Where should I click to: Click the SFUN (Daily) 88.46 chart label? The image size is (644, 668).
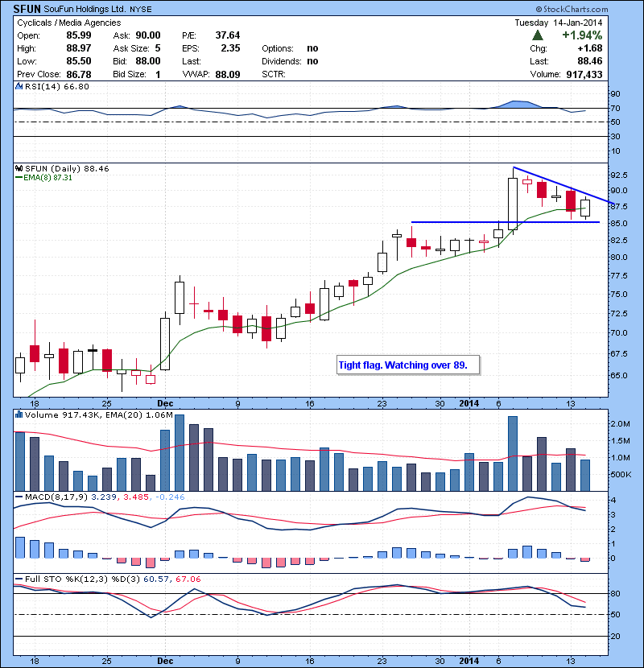tap(67, 169)
